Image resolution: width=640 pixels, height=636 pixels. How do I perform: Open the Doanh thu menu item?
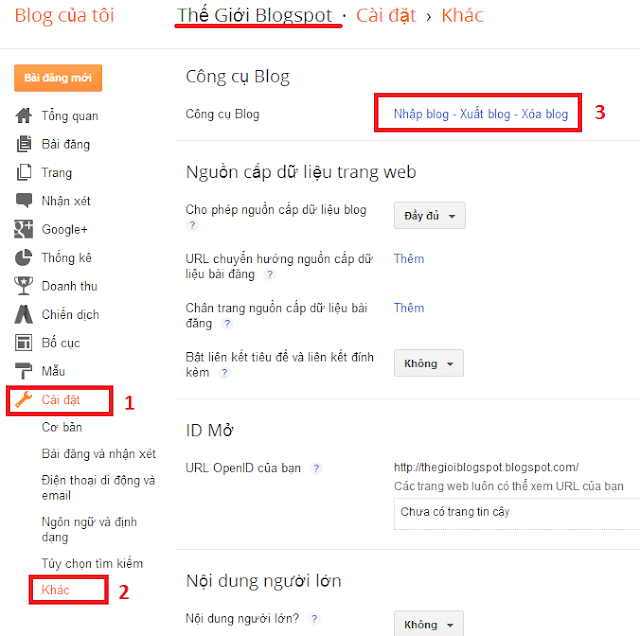point(69,286)
